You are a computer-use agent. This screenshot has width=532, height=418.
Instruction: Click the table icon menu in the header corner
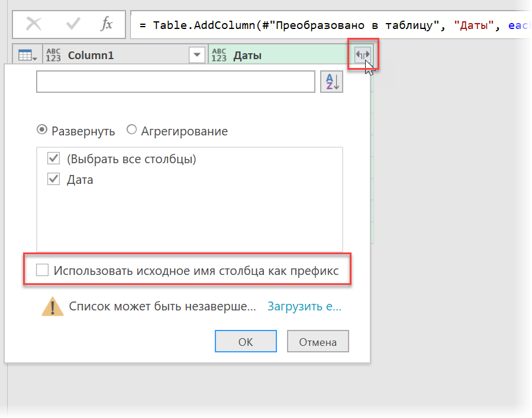(27, 55)
